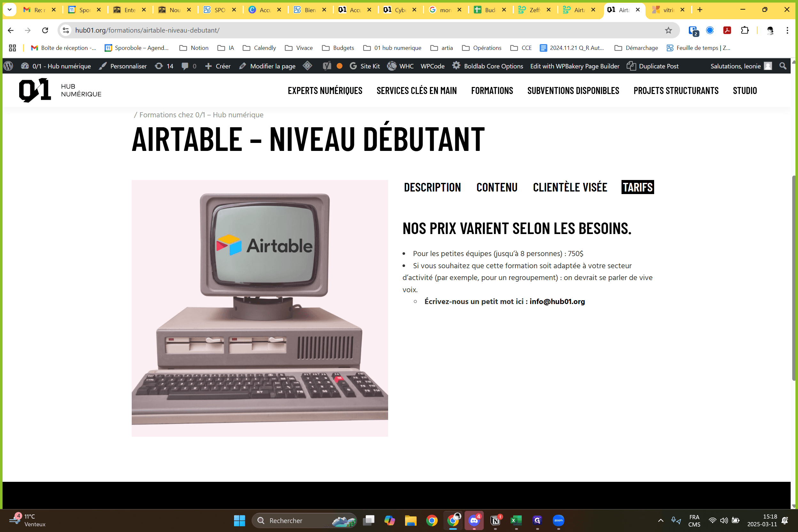Follow the Formations chez 0/1 breadcrumb link
The height and width of the screenshot is (532, 798).
tap(201, 115)
